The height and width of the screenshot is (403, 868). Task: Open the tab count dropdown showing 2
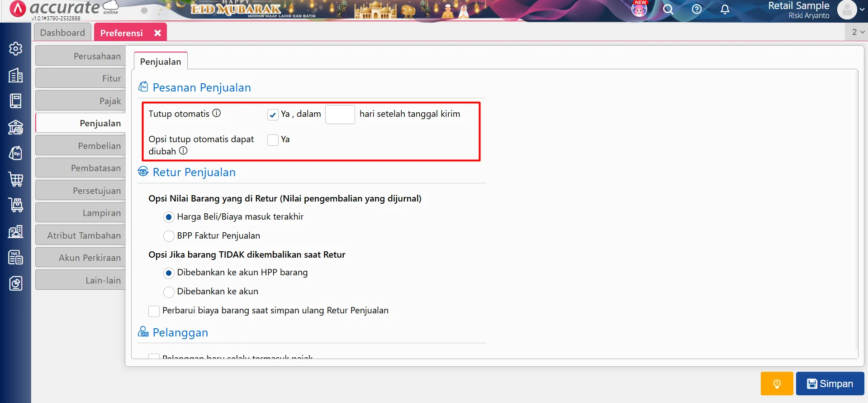click(857, 32)
